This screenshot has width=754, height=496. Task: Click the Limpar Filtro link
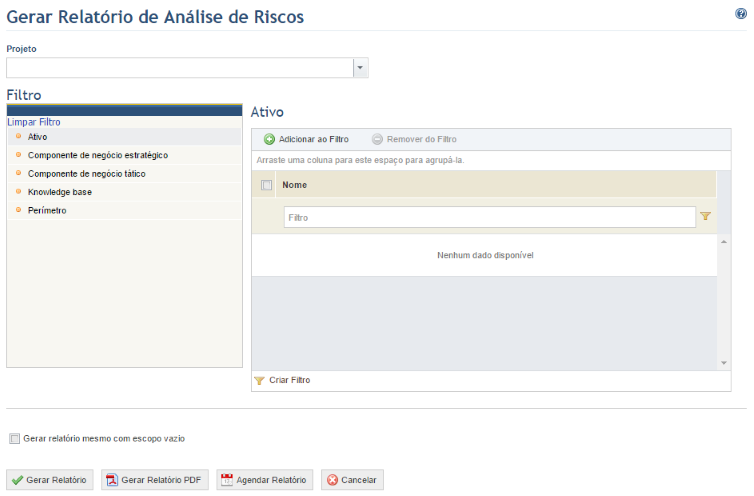(34, 122)
